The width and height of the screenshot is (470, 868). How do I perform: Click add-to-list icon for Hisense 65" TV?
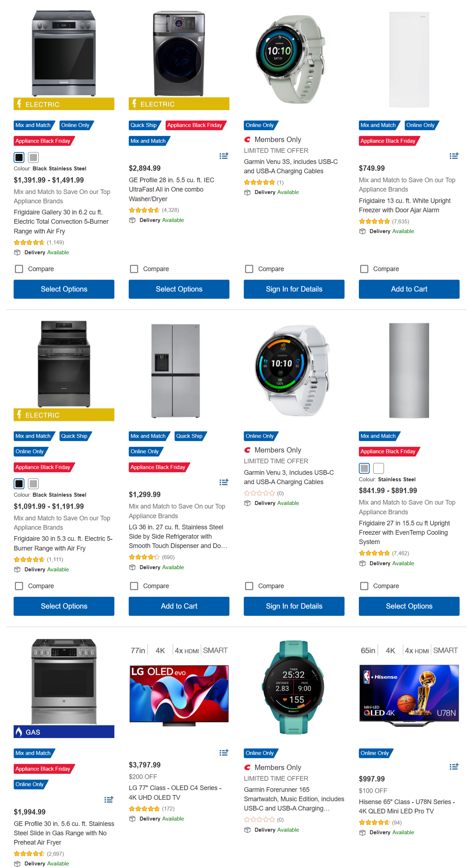click(454, 766)
